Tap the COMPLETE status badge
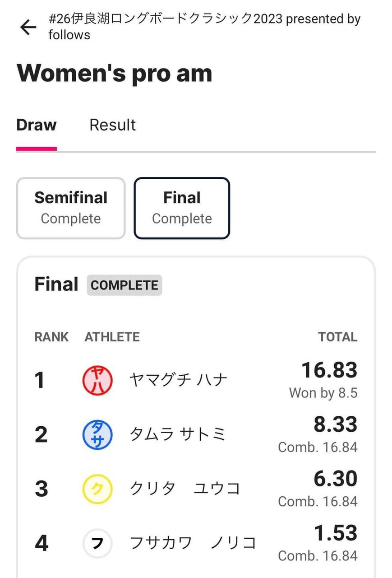The width and height of the screenshot is (392, 578). tap(124, 285)
